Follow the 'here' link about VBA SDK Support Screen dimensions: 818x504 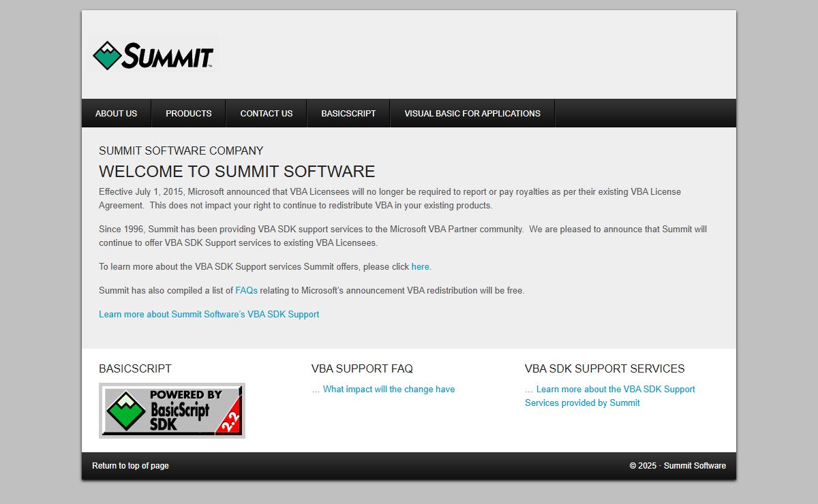point(420,267)
